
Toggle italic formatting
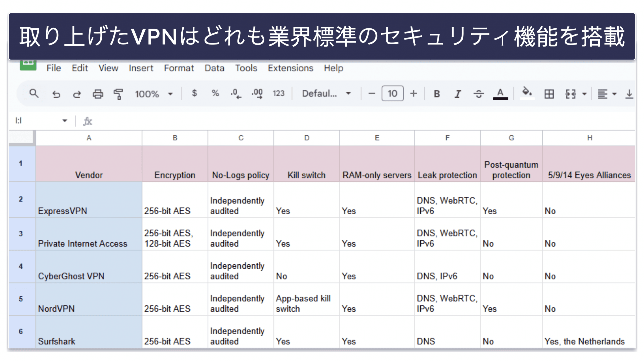click(x=458, y=94)
